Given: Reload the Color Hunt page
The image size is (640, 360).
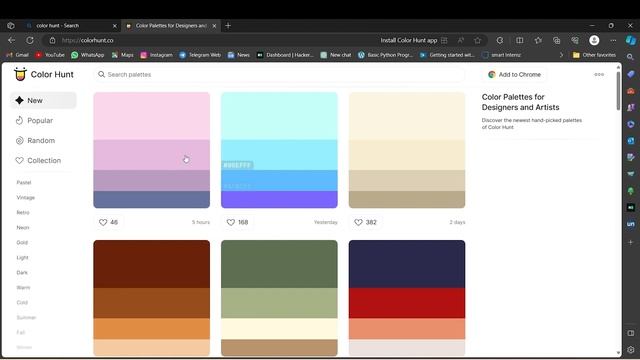Looking at the screenshot, I should pos(30,40).
